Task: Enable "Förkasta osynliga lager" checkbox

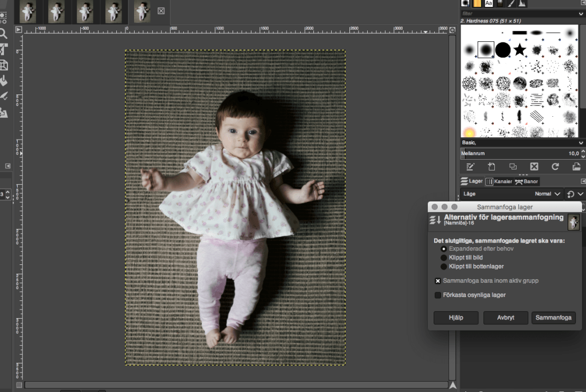Action: coord(438,295)
